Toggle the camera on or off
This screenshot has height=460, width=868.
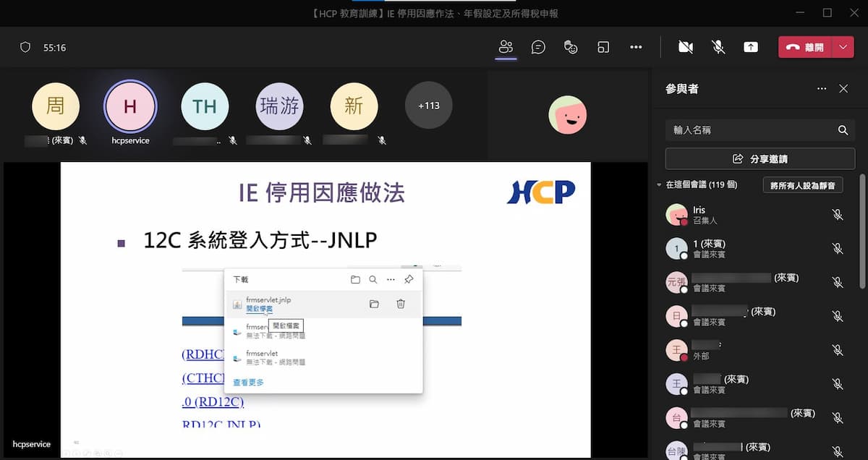(x=686, y=47)
